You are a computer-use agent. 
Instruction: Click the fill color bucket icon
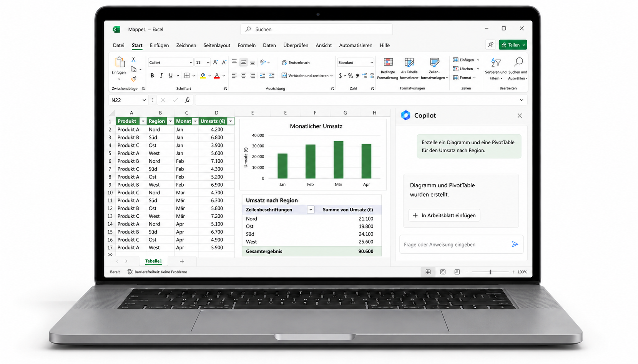(x=203, y=76)
